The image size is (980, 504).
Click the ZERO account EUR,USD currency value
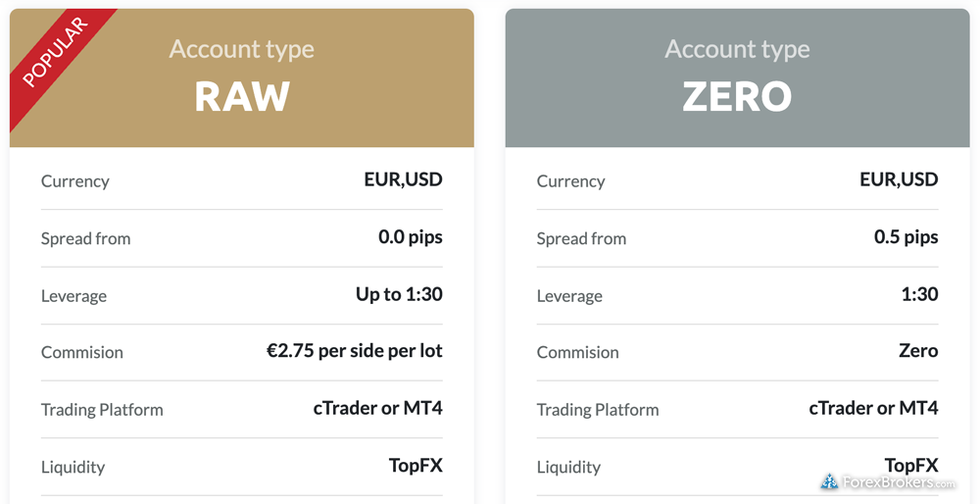click(899, 180)
